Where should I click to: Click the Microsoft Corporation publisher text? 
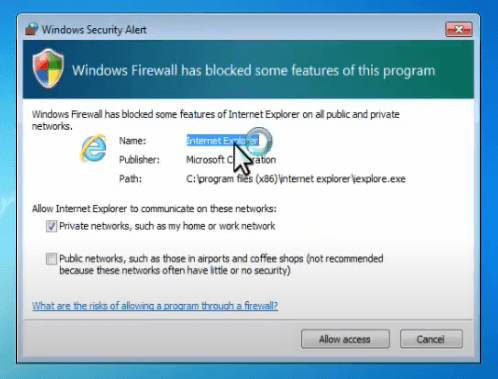coord(231,160)
